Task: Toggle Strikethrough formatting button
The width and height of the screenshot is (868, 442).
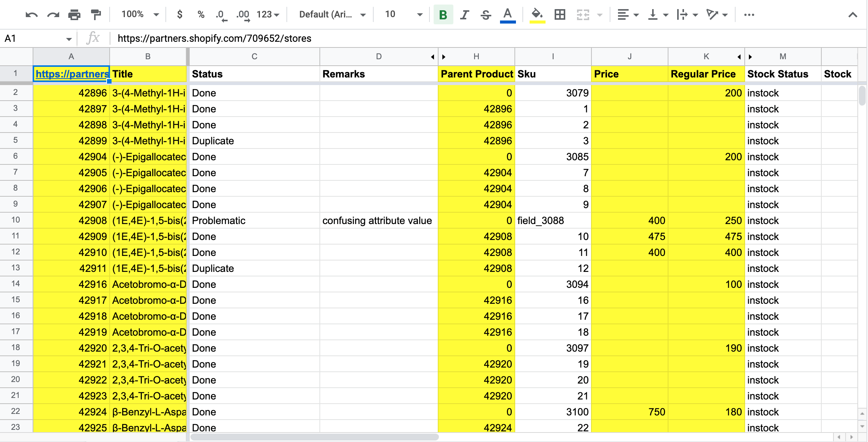Action: pyautogui.click(x=486, y=15)
